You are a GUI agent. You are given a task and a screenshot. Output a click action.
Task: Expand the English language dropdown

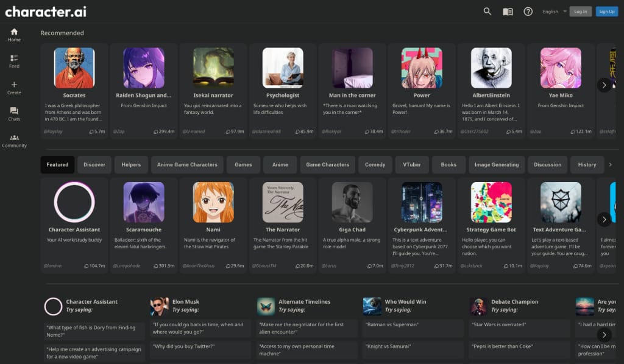555,12
